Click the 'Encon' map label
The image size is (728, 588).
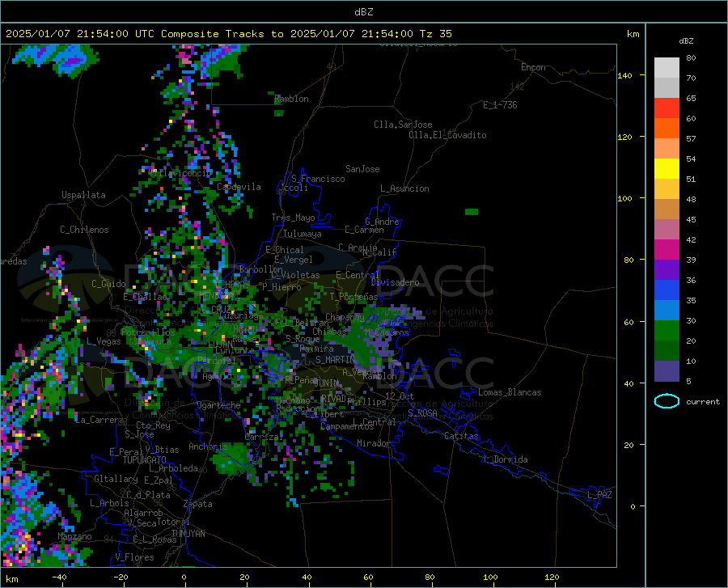533,67
